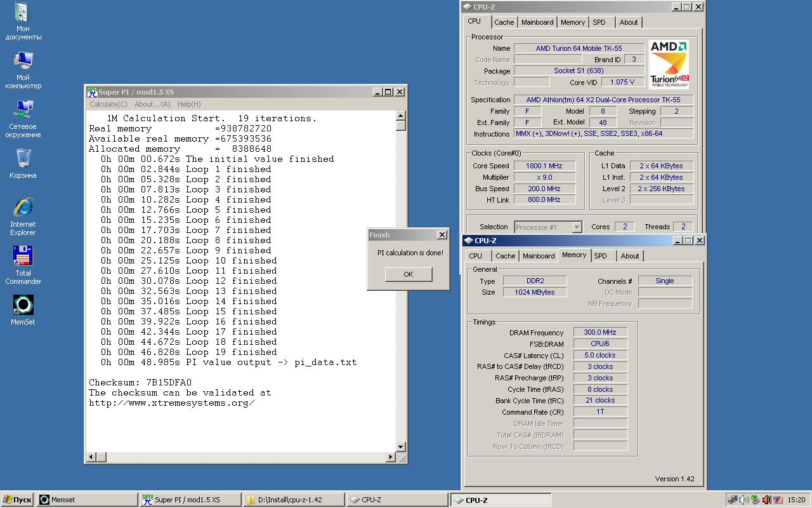
Task: Click Super PI horizontal scrollbar left arrow
Action: pyautogui.click(x=92, y=457)
